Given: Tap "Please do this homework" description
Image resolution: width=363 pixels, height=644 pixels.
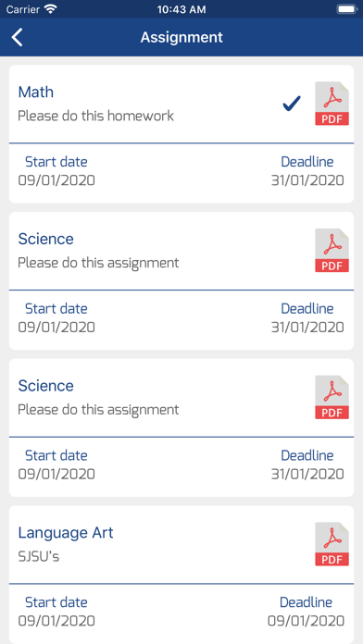Looking at the screenshot, I should pos(95,116).
